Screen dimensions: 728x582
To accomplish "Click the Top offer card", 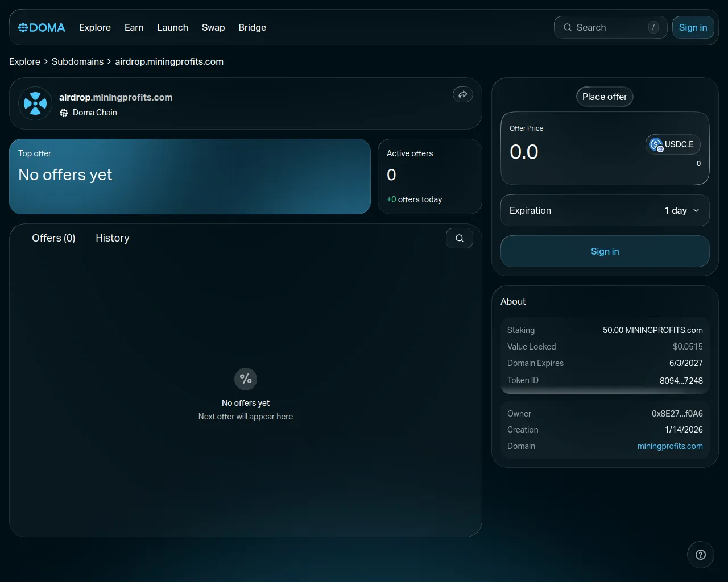I will (190, 177).
